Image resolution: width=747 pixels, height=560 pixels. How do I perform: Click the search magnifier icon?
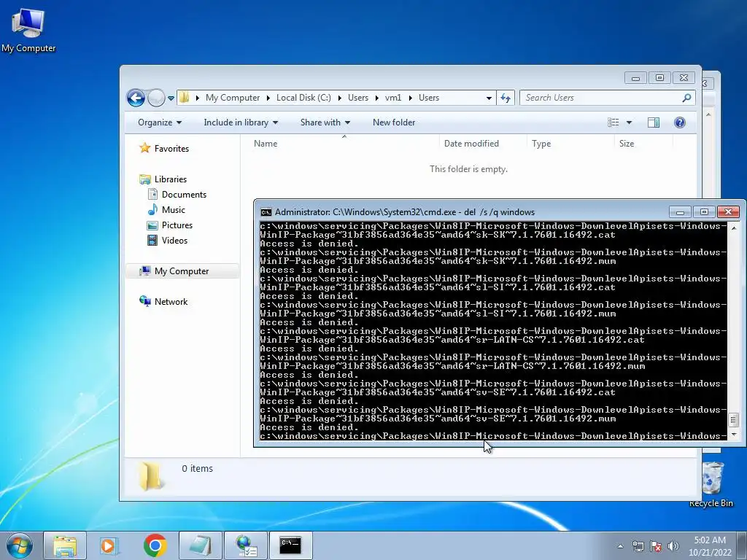point(686,98)
